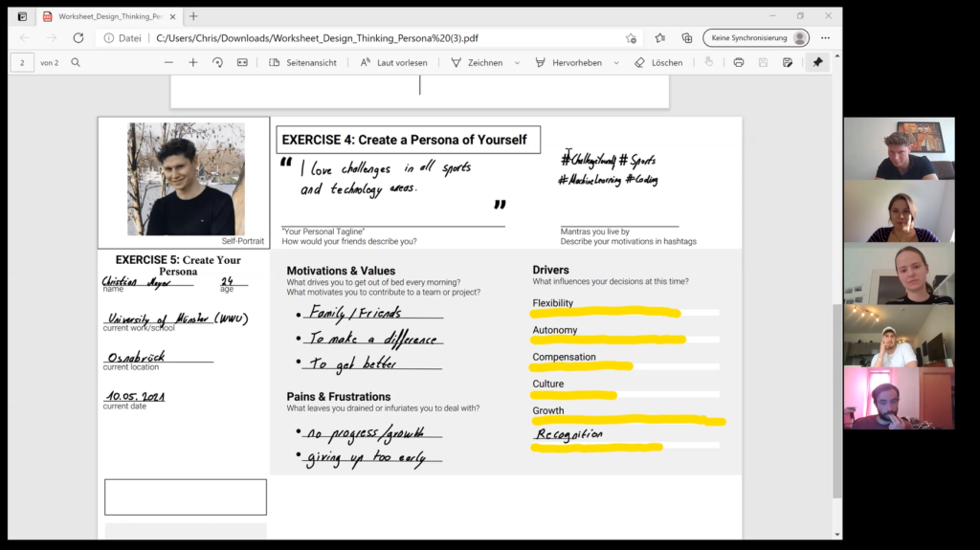
Task: Click the EXERCISE 4 heading text
Action: click(405, 140)
